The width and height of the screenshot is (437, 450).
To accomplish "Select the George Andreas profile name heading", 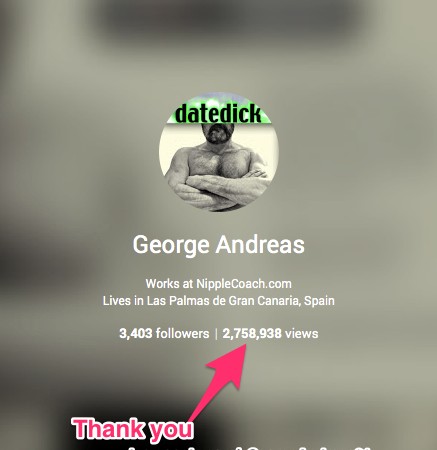I will [219, 245].
